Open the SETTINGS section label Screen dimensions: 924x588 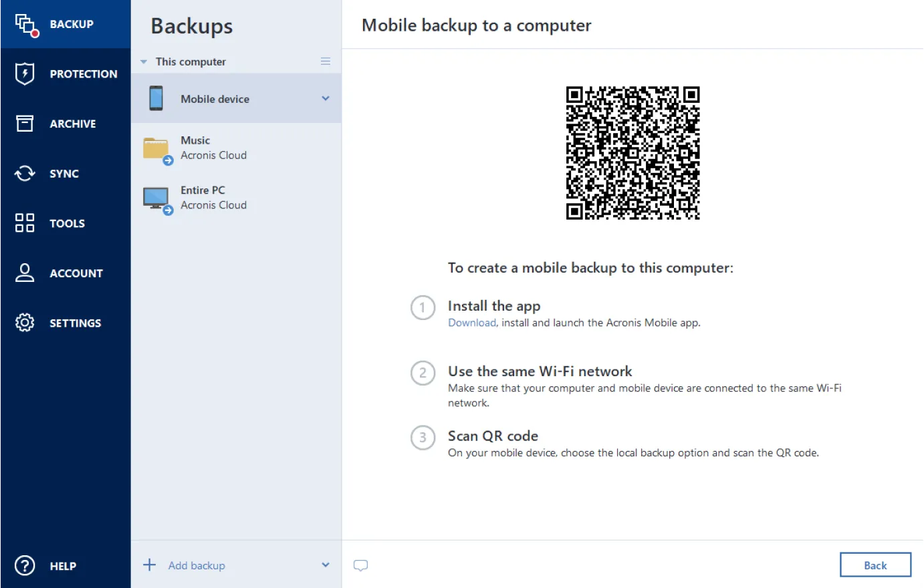[x=76, y=323]
